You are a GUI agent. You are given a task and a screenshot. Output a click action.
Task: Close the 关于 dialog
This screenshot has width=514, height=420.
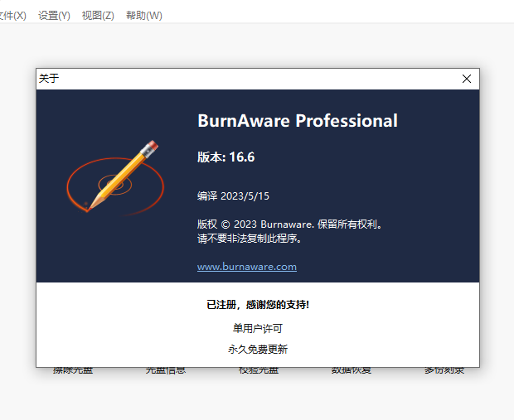click(467, 79)
